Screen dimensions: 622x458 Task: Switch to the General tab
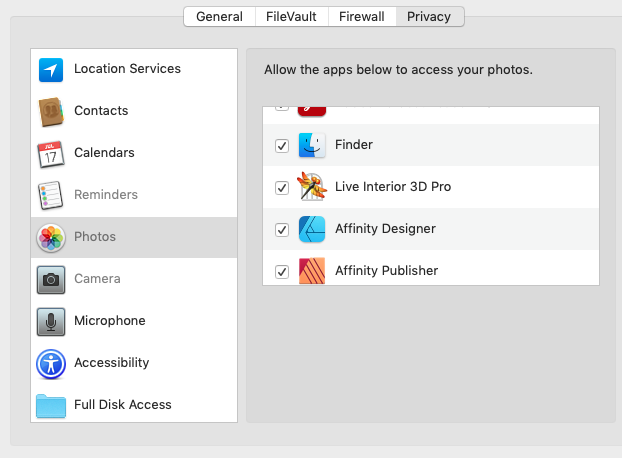[x=219, y=17]
